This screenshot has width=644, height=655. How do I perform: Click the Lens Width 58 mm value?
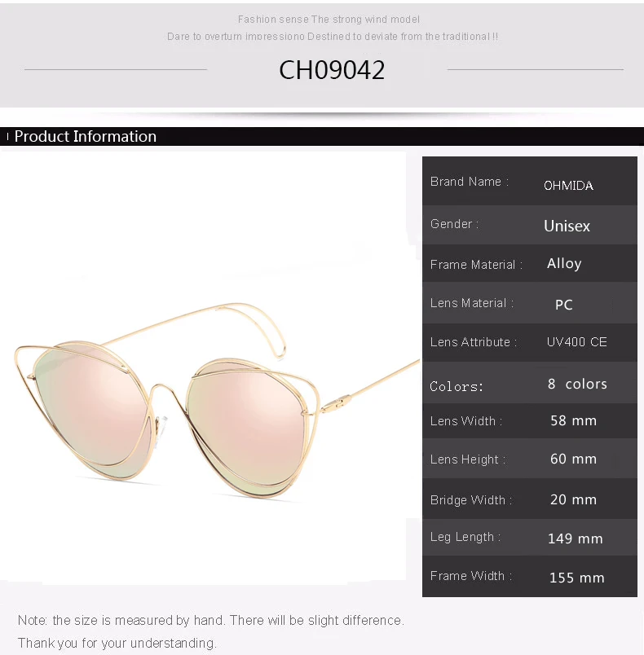(x=573, y=420)
